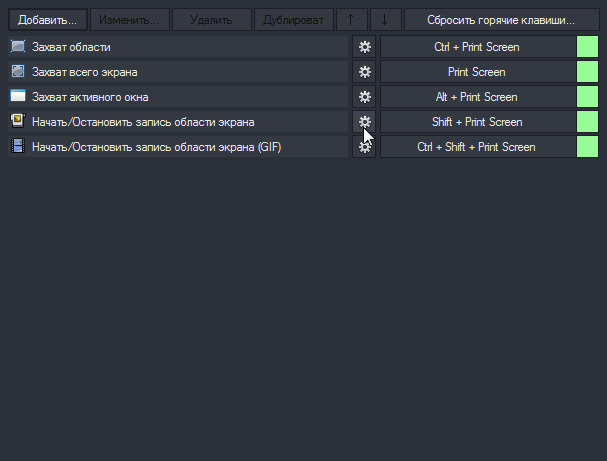Click green swatch for Ctrl + Shift + Print Screen
This screenshot has width=607, height=461.
587,147
